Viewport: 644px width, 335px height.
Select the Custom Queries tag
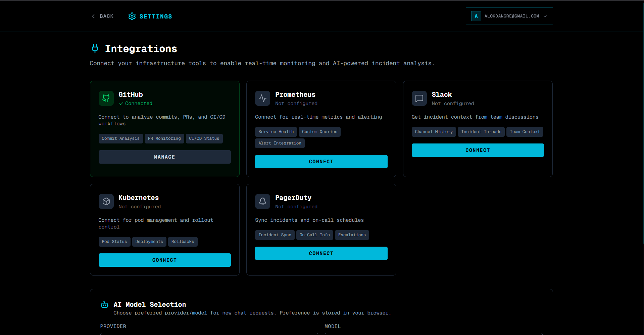(x=319, y=132)
